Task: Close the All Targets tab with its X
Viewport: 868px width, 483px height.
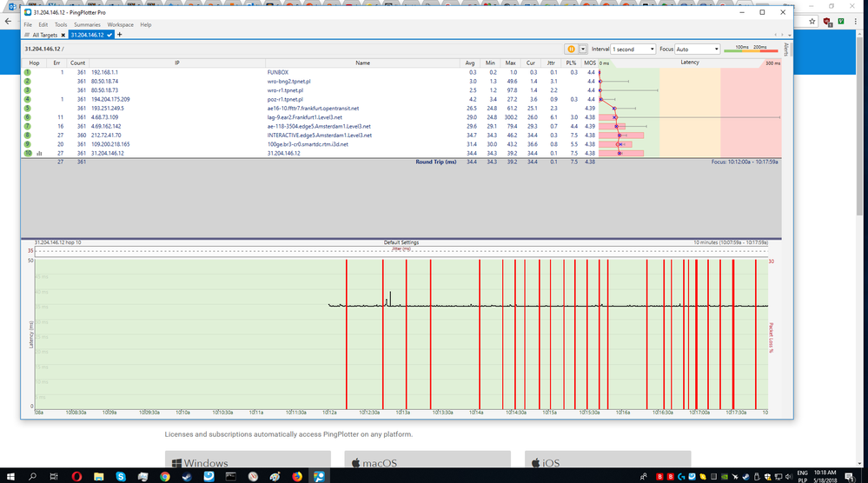Action: 63,35
